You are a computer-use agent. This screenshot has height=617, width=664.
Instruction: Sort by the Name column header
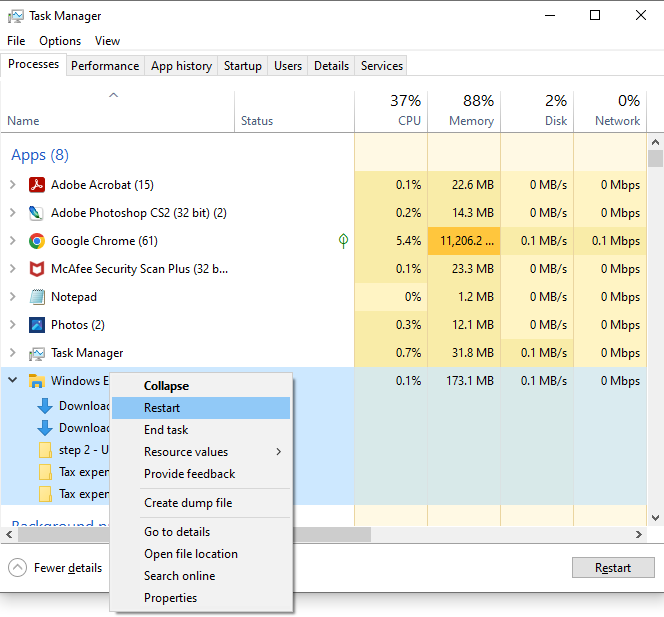[117, 112]
